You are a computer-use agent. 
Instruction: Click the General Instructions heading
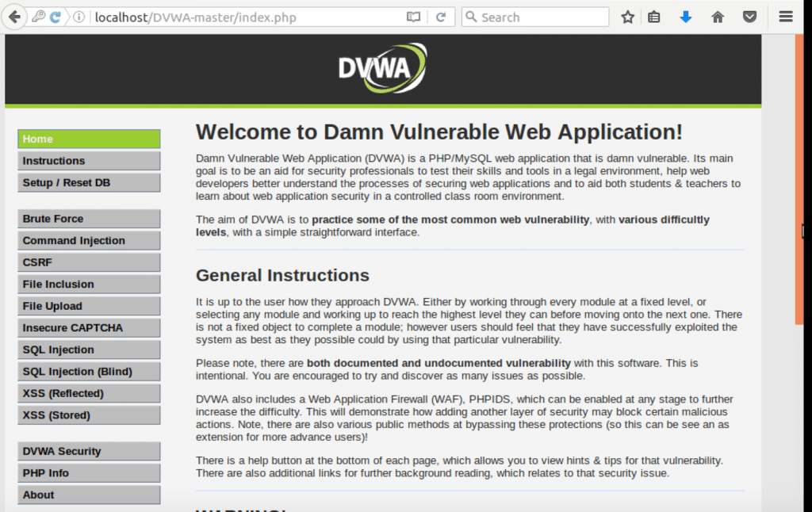point(282,275)
